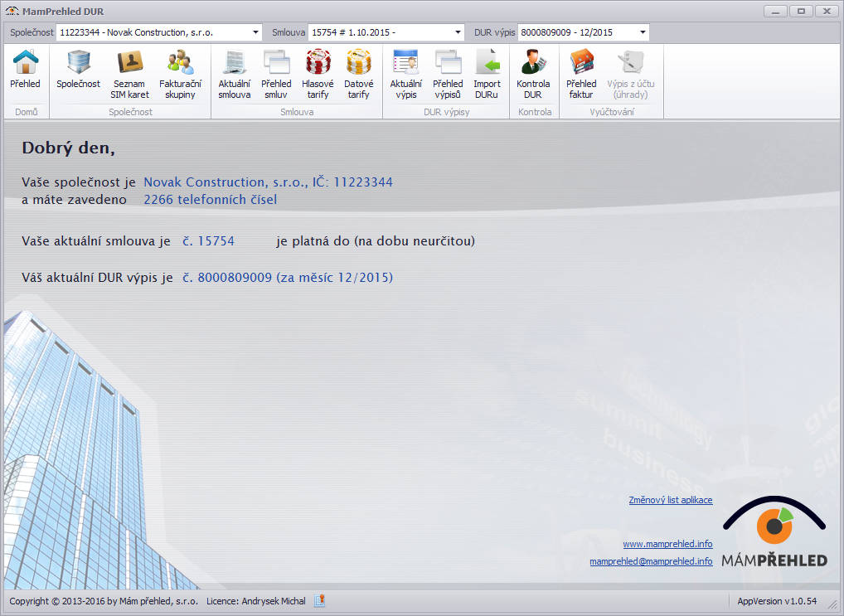Click the Smlouva group label in ribbon
The height and width of the screenshot is (616, 844).
coord(297,112)
